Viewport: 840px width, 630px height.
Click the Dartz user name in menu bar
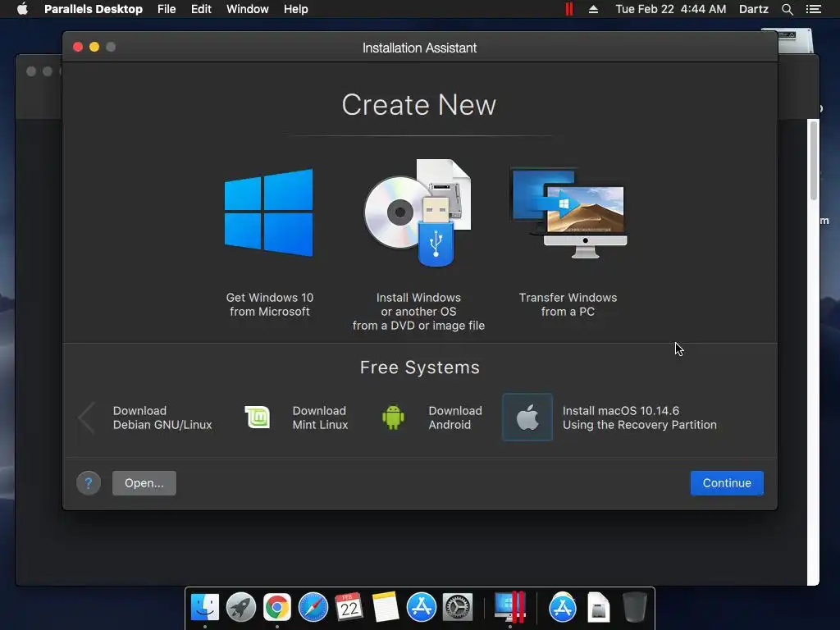click(x=753, y=9)
